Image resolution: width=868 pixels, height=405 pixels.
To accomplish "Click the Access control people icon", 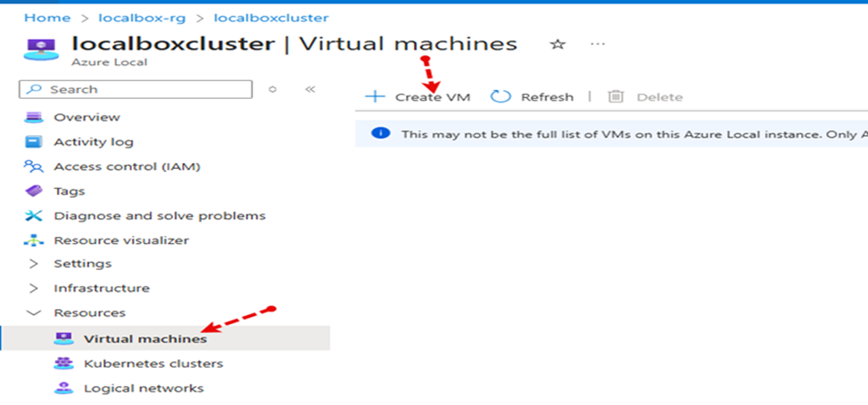I will point(33,166).
